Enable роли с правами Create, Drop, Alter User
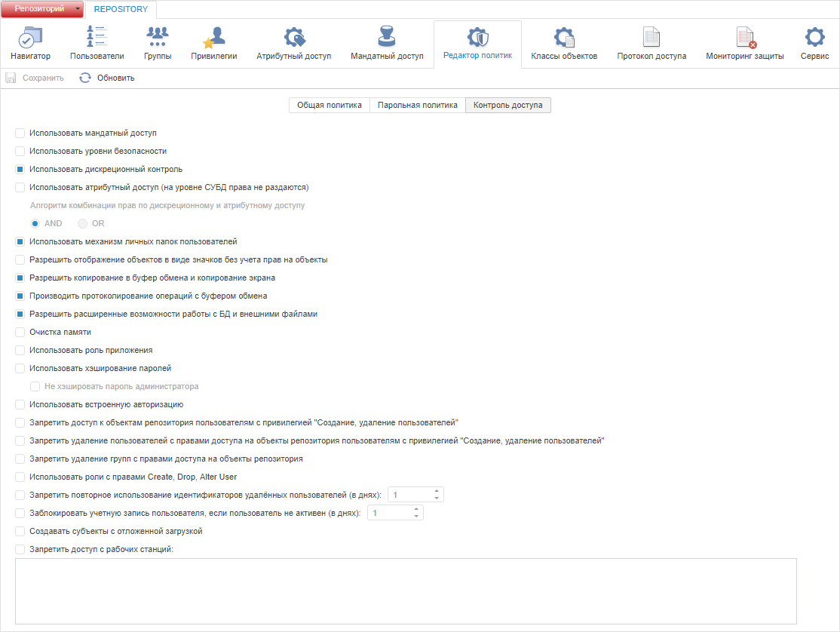Screen dimensions: 840x632 [x=20, y=477]
